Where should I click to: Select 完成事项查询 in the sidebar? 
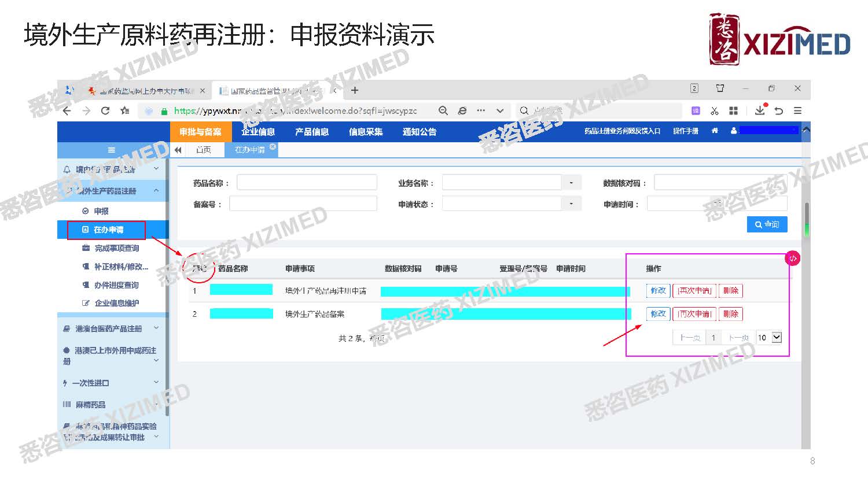point(116,248)
